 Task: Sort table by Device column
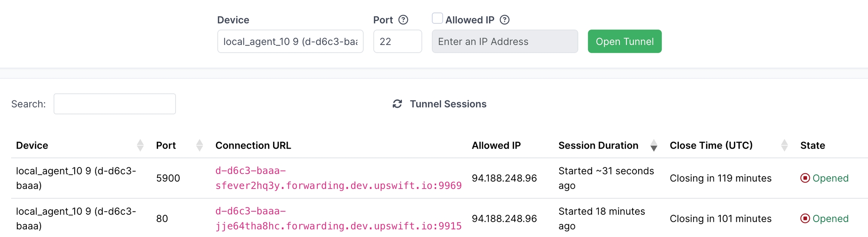coord(140,145)
